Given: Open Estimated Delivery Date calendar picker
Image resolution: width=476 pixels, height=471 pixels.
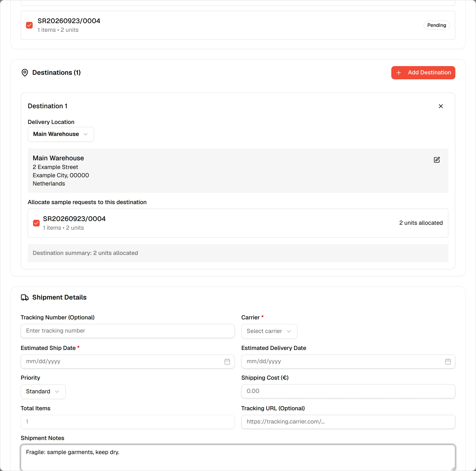Looking at the screenshot, I should tap(448, 361).
